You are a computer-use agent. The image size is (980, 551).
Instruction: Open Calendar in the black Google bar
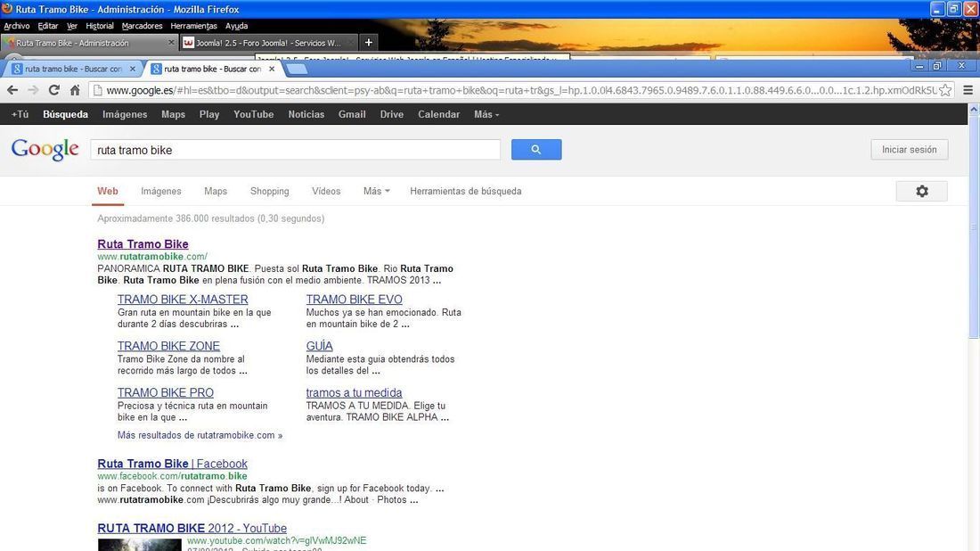(438, 114)
